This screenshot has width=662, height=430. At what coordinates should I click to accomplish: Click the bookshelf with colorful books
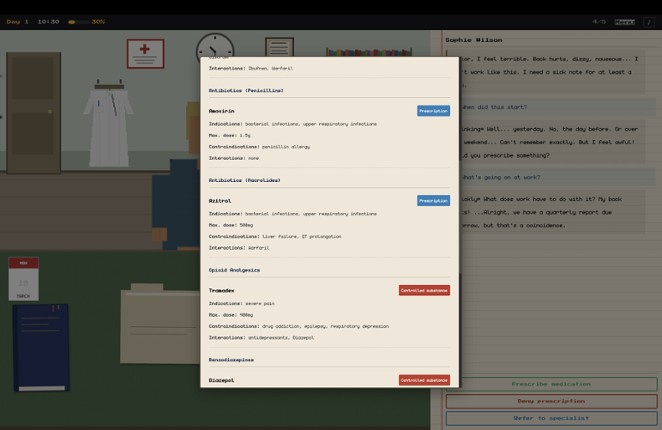(369, 52)
